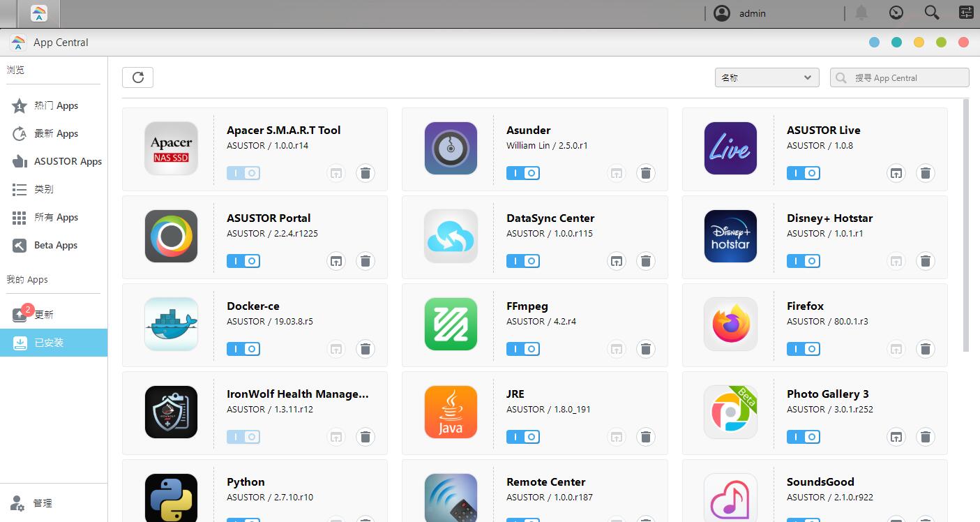Click Python app title
Viewport: 980px width, 522px height.
246,482
